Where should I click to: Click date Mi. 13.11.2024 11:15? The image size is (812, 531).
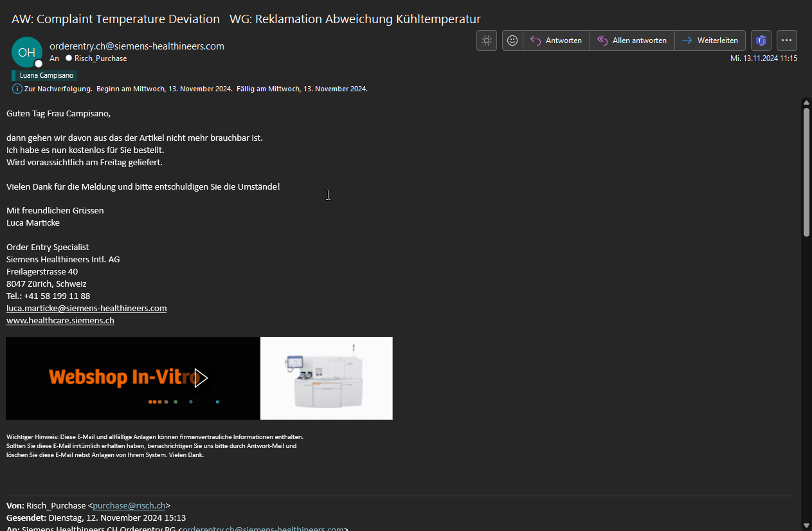tap(764, 58)
